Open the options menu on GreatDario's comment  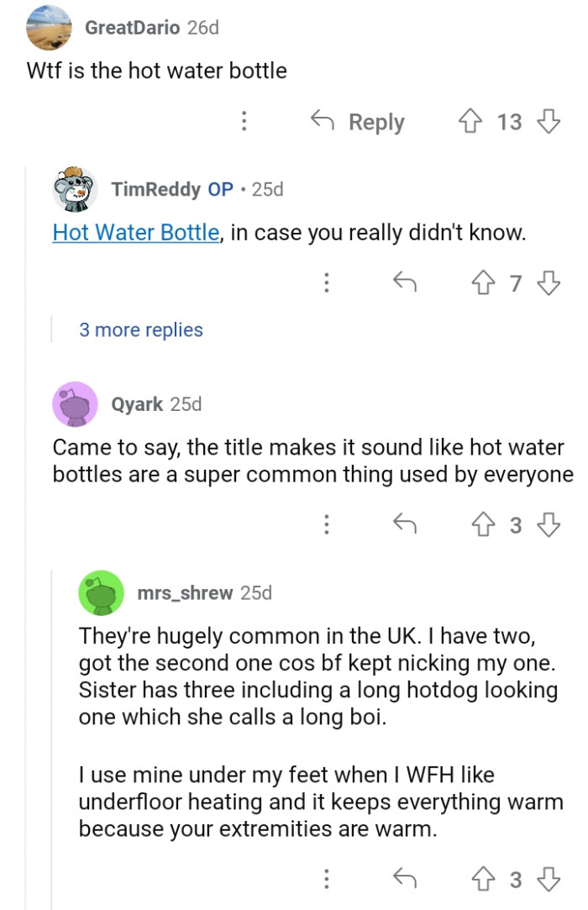pos(244,122)
